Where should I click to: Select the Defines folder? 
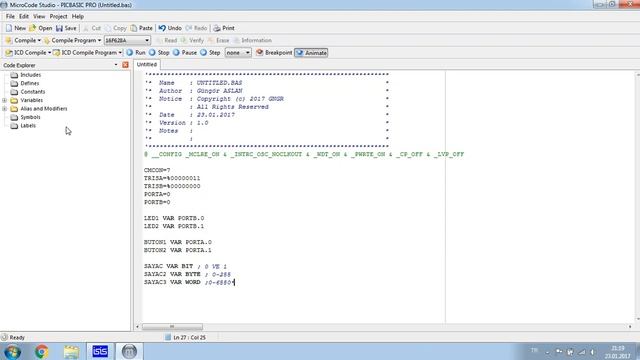25,83
